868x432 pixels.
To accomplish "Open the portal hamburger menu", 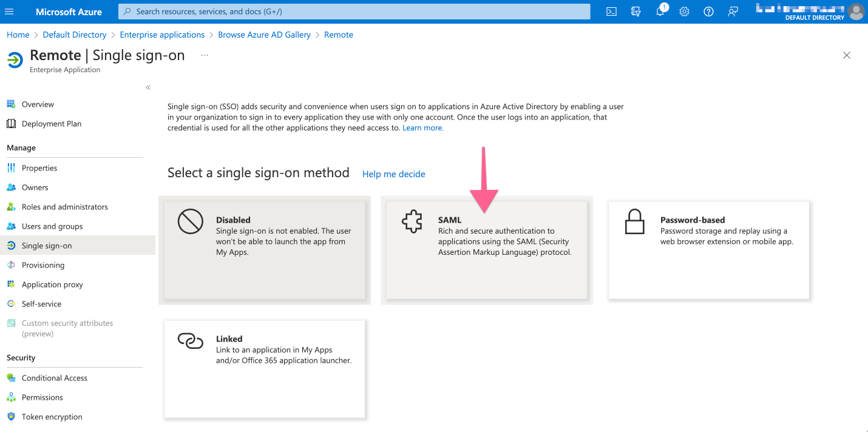I will 9,12.
